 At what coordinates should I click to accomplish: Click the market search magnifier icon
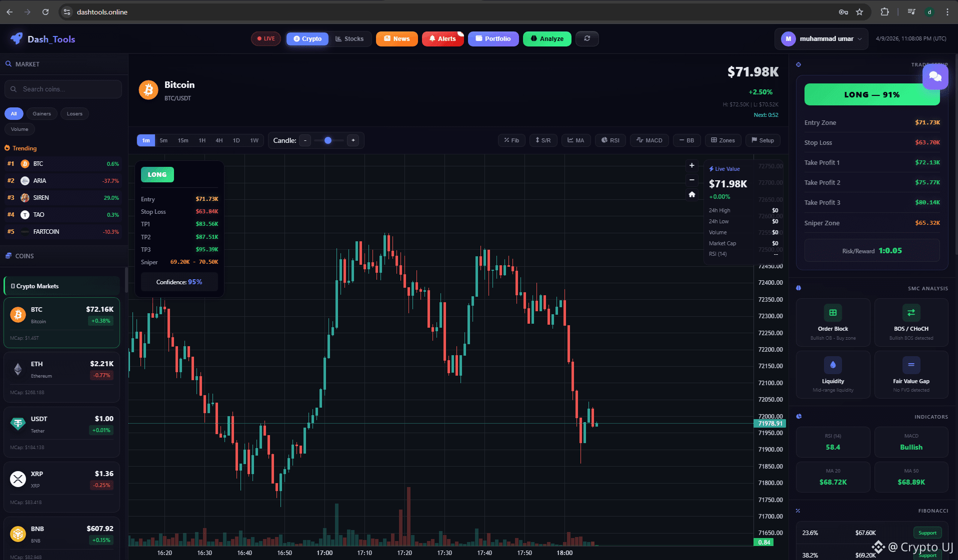coord(8,64)
